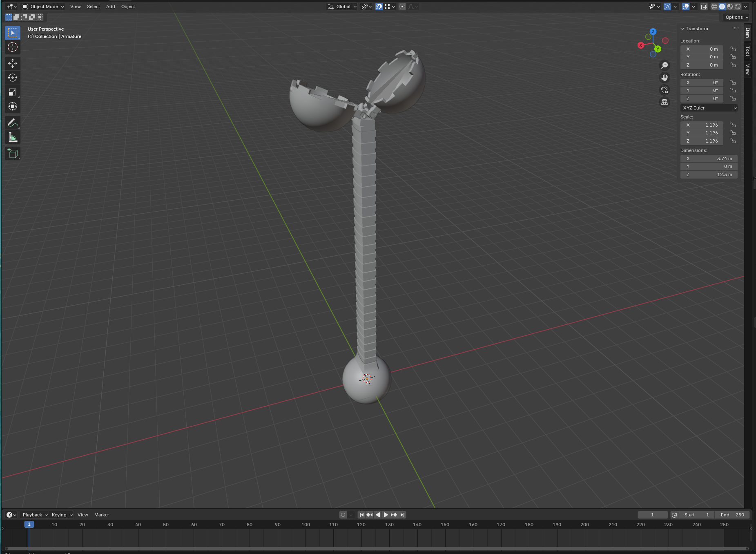Set selection mode to Subtract
This screenshot has width=756, height=554.
coord(24,17)
